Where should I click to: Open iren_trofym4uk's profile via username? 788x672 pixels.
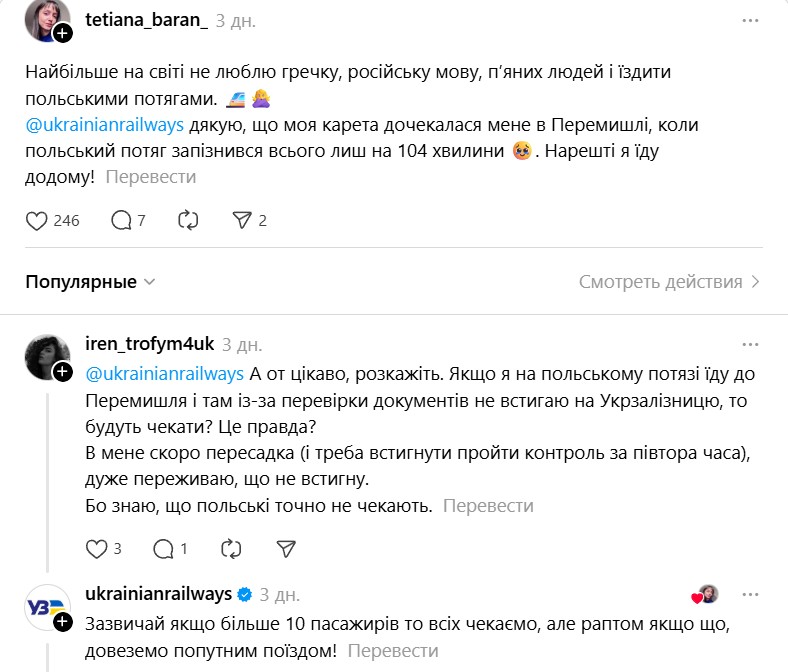pyautogui.click(x=150, y=344)
